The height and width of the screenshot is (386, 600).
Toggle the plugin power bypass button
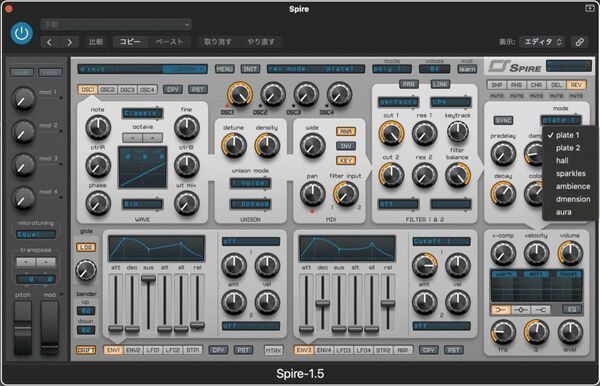click(21, 33)
